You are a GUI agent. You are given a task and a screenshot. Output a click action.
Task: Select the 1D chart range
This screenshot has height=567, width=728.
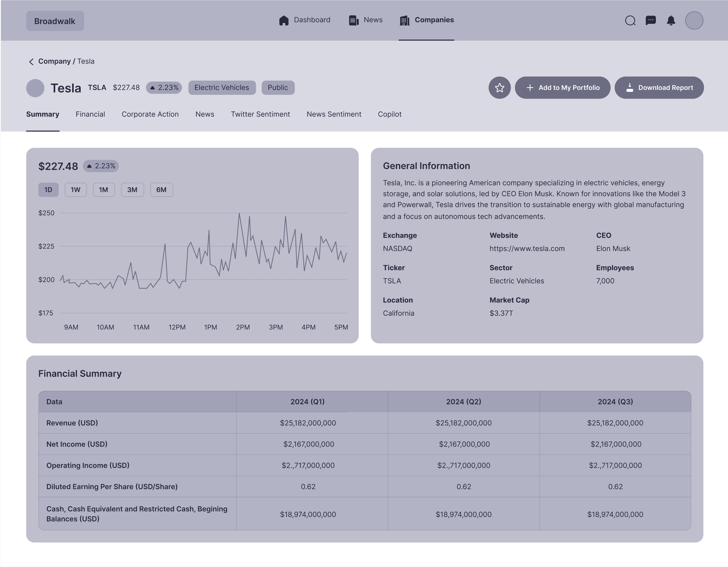pos(48,190)
